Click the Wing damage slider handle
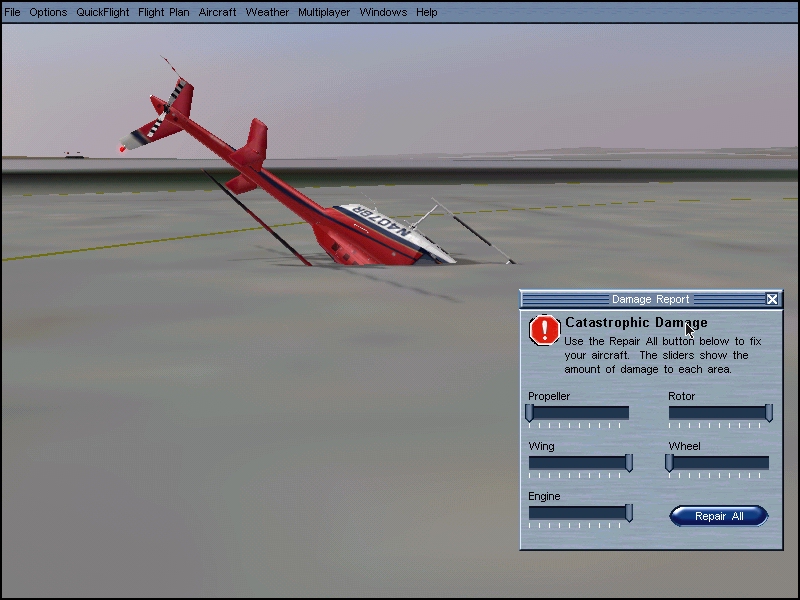Screen dimensions: 800x600 pos(629,463)
